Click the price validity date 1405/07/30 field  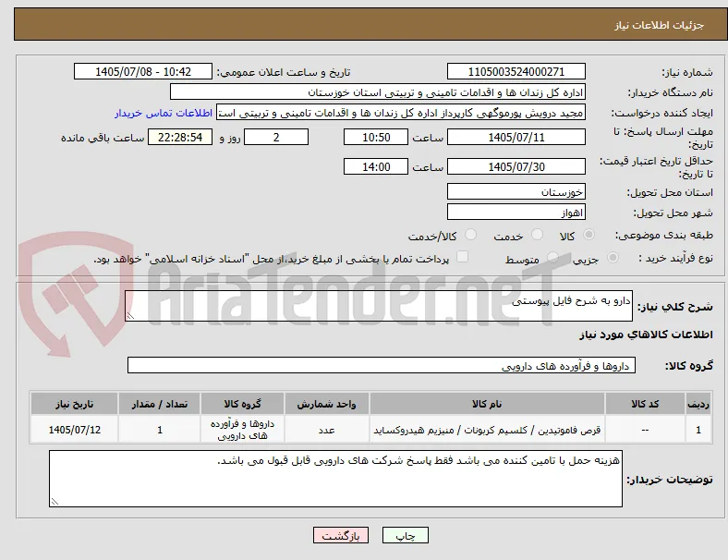point(516,166)
